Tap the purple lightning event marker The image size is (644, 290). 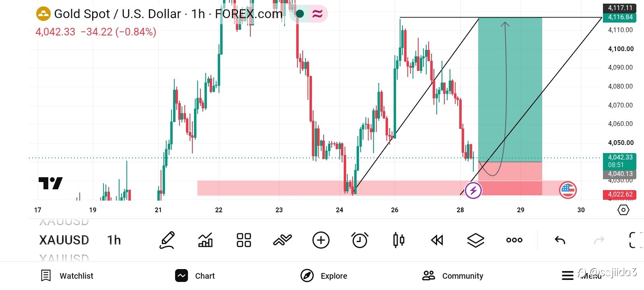click(x=473, y=190)
